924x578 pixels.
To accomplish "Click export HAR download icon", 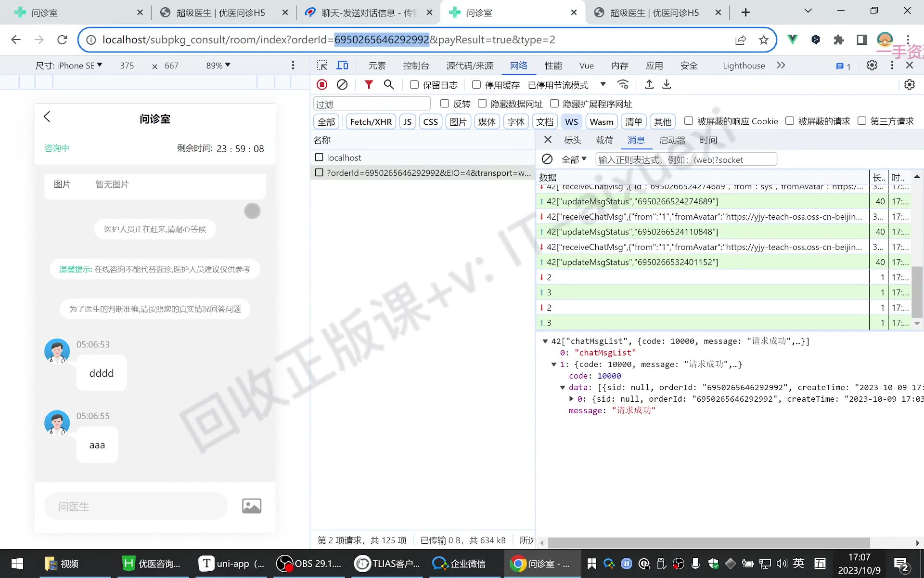I will pos(667,85).
